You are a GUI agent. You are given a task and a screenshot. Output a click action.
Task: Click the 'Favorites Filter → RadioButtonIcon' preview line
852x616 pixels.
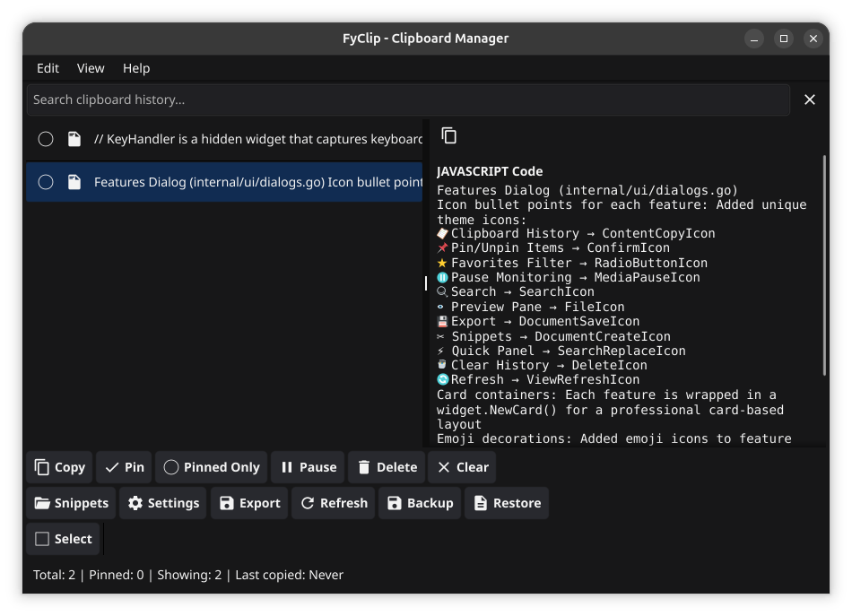click(572, 263)
